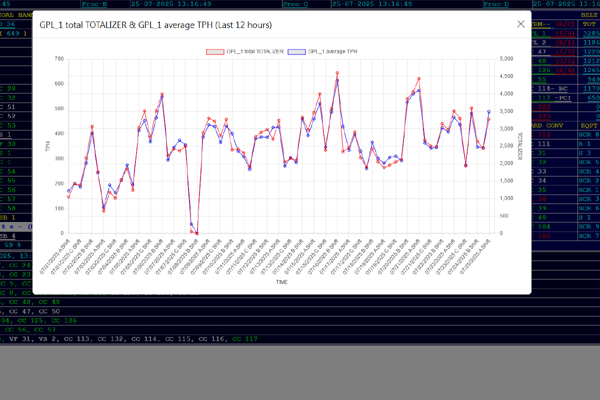Click conveyor 111 in the right table

[x=544, y=144]
